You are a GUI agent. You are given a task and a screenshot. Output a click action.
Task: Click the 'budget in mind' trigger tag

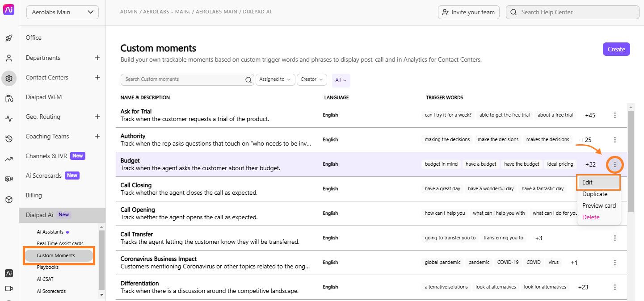441,164
